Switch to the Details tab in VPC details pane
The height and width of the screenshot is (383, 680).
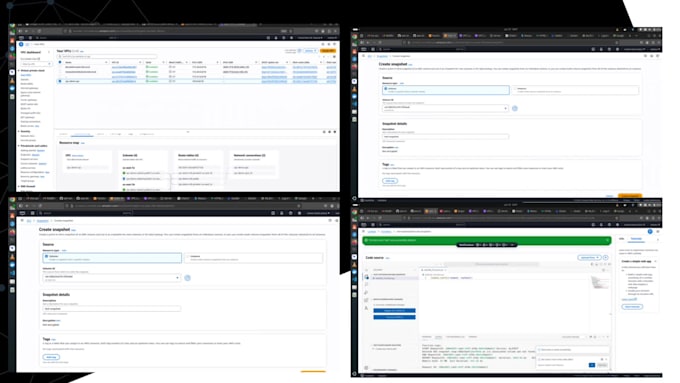[63, 134]
